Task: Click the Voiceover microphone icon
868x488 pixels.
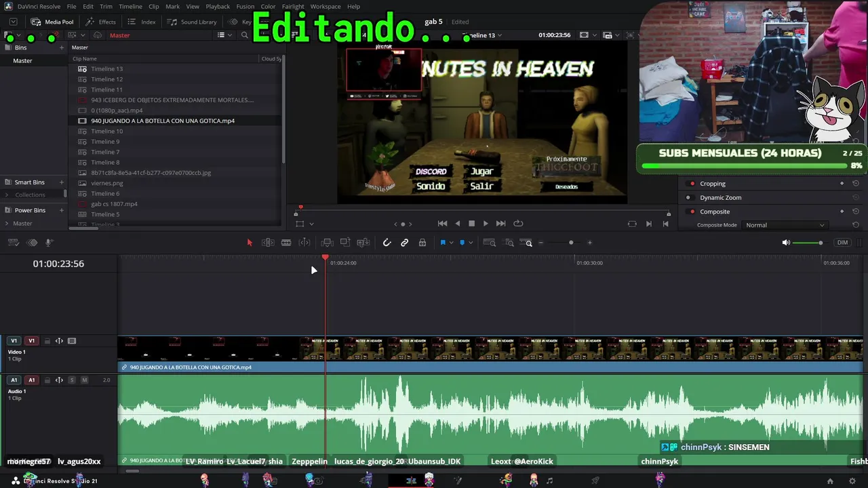Action: click(x=49, y=243)
